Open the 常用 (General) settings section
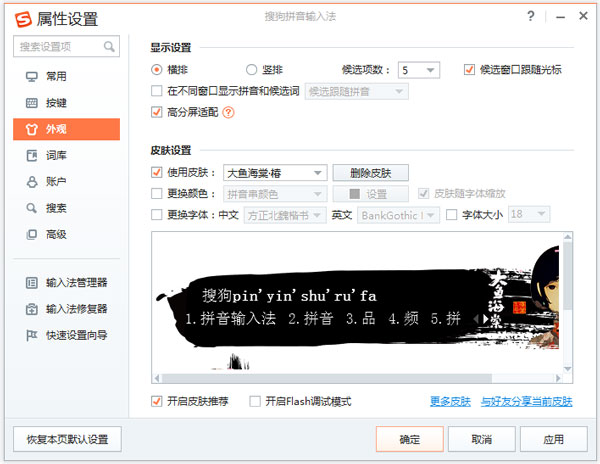The width and height of the screenshot is (600, 464). pos(56,76)
